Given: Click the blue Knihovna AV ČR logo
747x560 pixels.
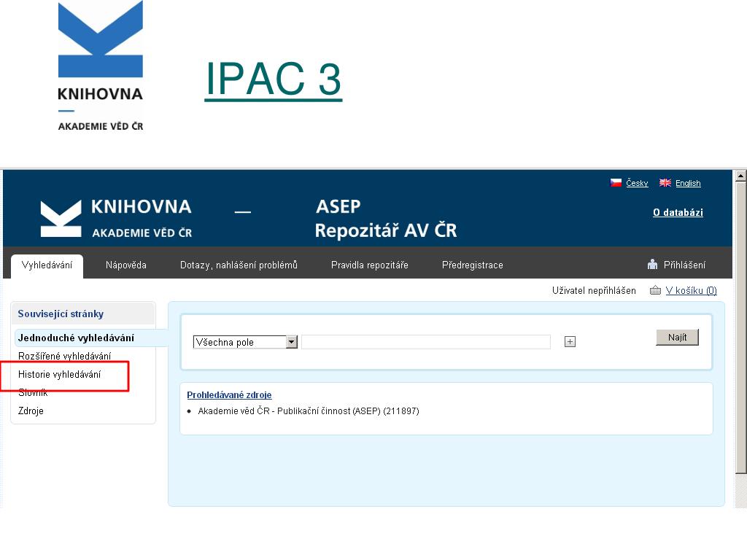Looking at the screenshot, I should point(101,66).
